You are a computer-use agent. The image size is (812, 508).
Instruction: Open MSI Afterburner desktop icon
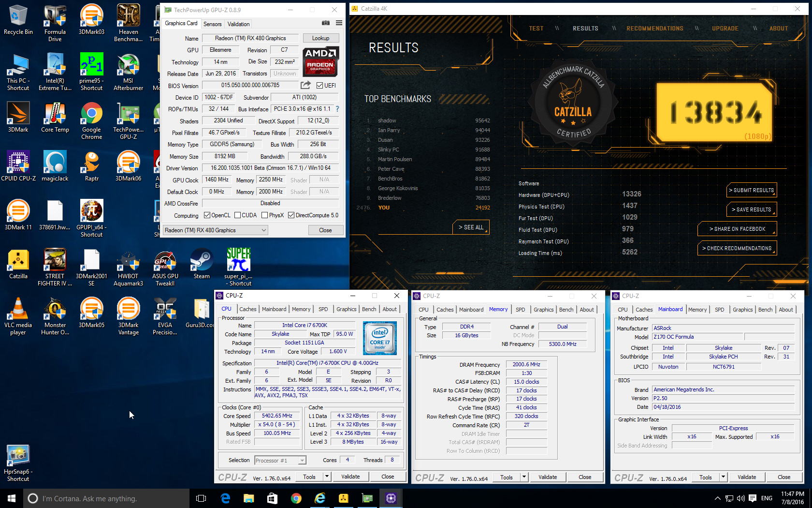pyautogui.click(x=128, y=72)
